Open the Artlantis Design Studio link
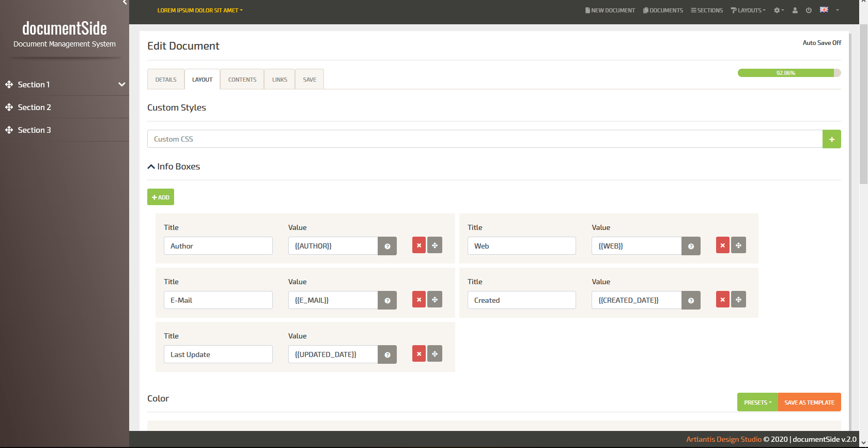This screenshot has height=448, width=868. click(x=724, y=439)
